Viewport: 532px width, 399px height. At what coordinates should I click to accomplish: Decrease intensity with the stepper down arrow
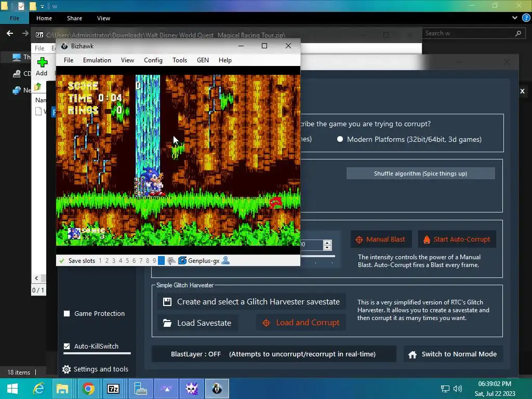(327, 247)
